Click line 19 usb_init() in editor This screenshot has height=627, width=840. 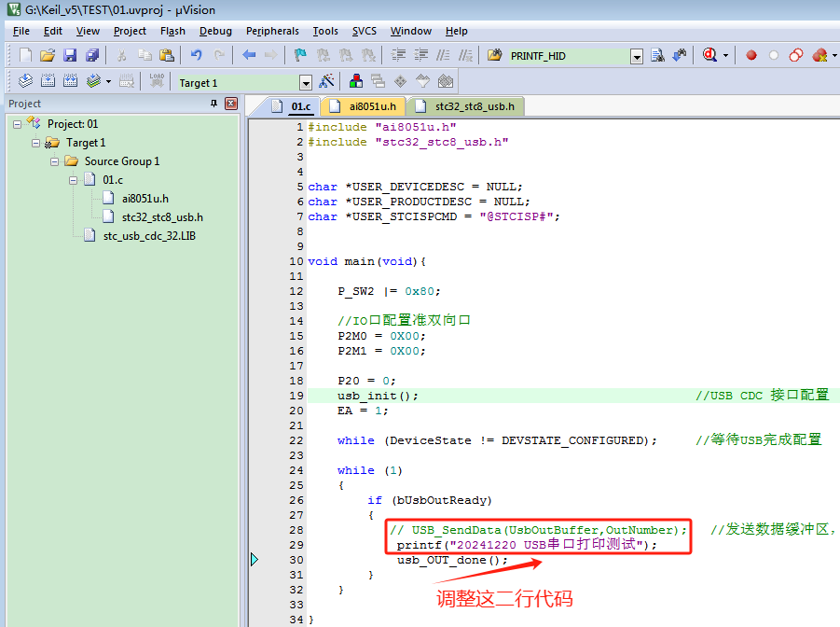pos(378,396)
